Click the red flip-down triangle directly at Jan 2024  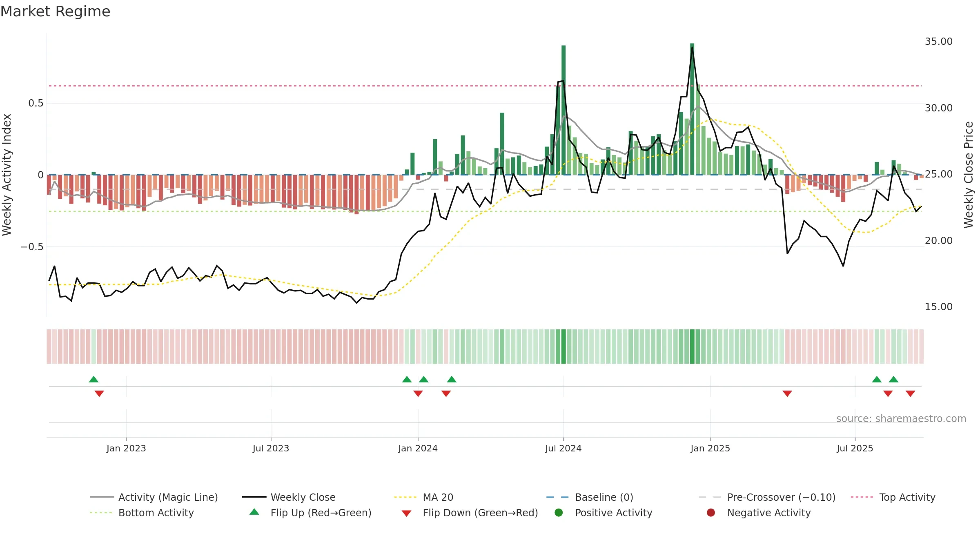[418, 393]
